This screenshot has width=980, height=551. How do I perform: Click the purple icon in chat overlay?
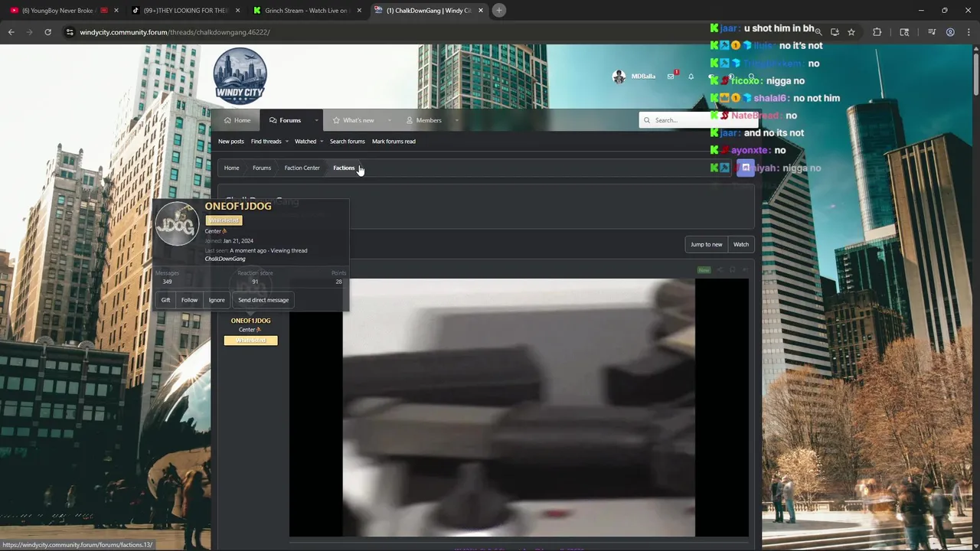(x=745, y=168)
